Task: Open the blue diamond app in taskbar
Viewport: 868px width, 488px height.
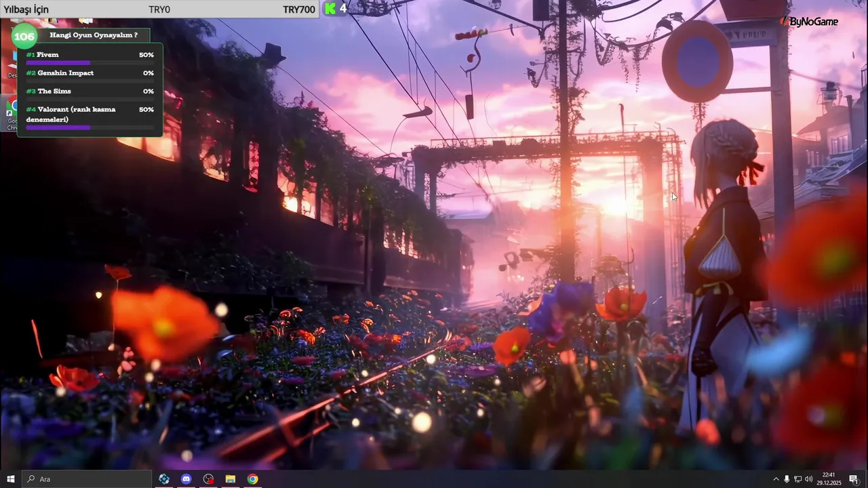Action: pyautogui.click(x=164, y=479)
